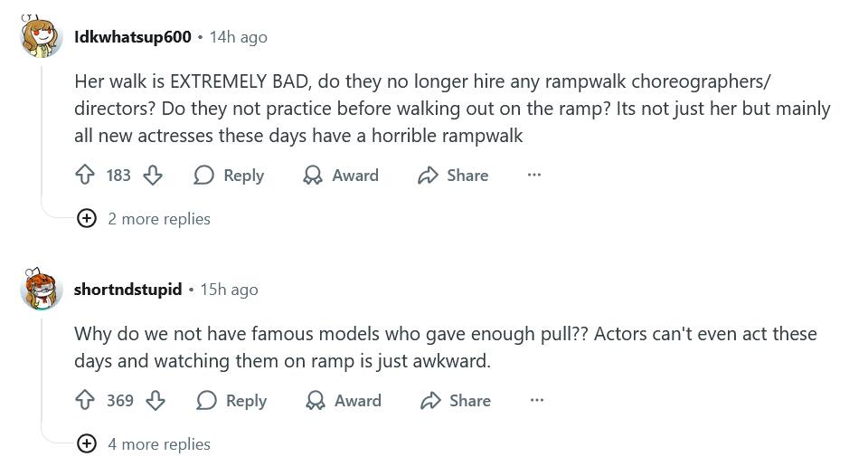Open Idkwhatsup600's user profile

click(133, 37)
